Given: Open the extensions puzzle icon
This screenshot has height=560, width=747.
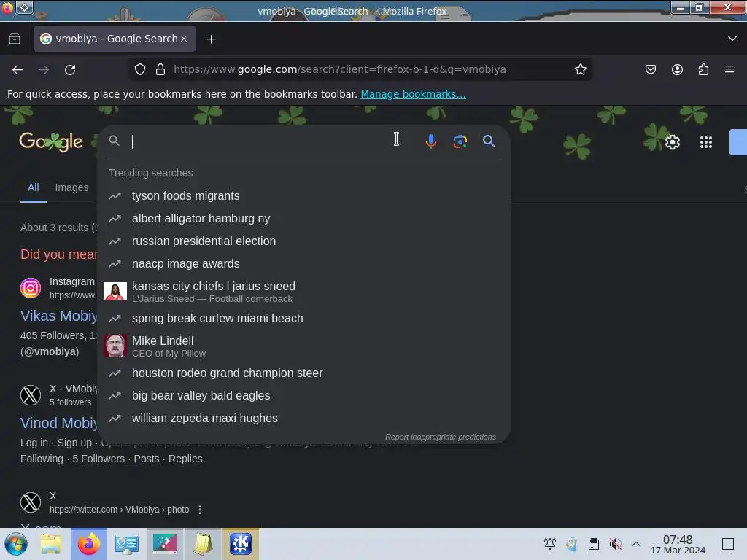Looking at the screenshot, I should 703,69.
